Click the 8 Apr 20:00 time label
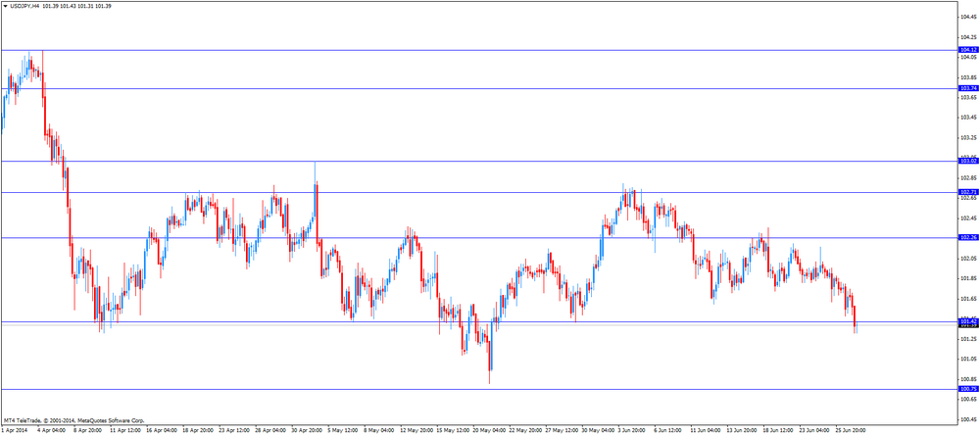 pos(86,431)
